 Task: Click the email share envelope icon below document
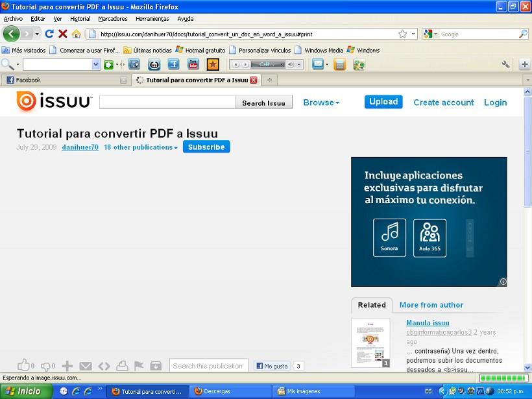86,366
